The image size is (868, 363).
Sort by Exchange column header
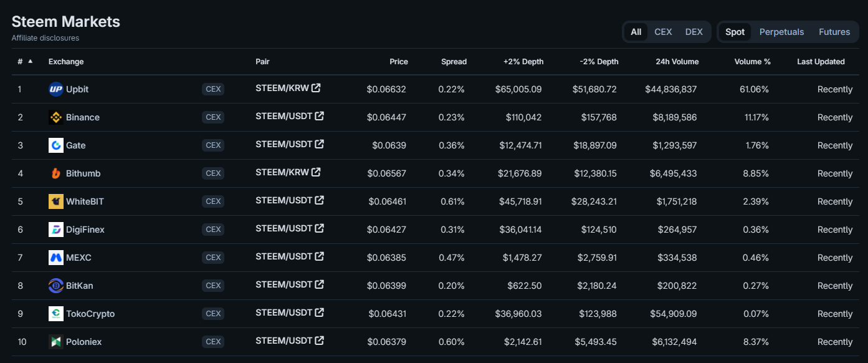[x=66, y=62]
